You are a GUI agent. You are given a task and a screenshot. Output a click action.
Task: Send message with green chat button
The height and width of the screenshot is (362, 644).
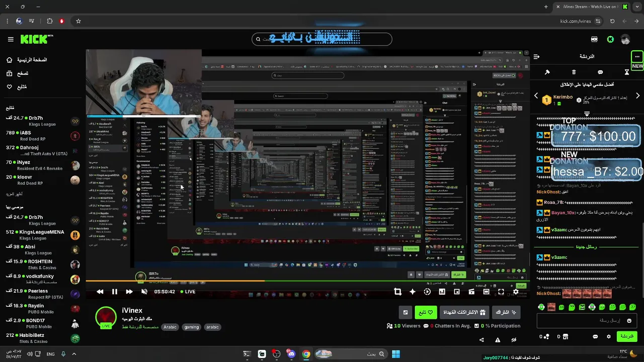tap(626, 336)
